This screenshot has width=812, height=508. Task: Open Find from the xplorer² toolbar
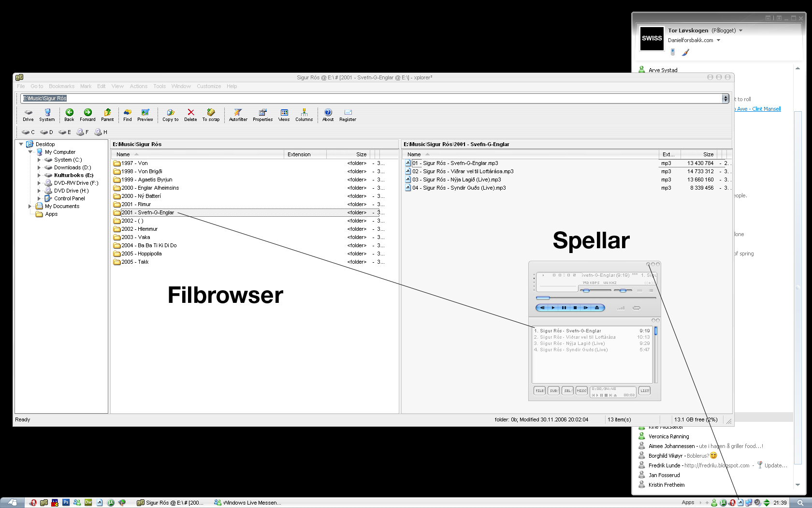127,115
